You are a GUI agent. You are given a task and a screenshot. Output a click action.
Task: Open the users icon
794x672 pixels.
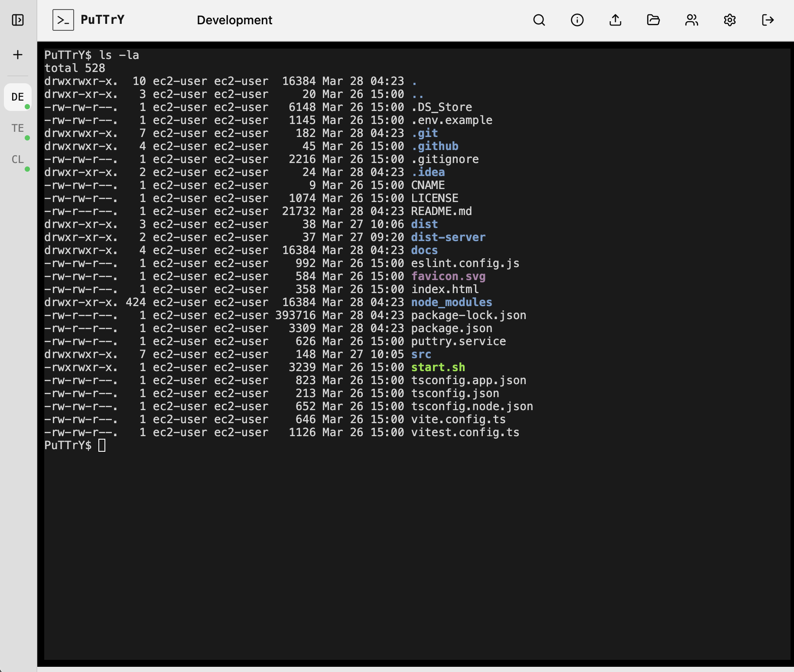[692, 20]
